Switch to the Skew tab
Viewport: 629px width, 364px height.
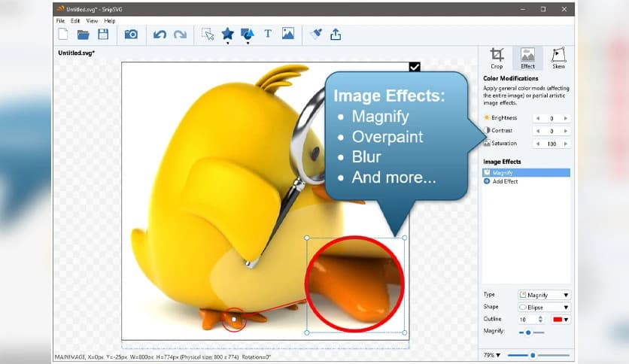click(558, 58)
